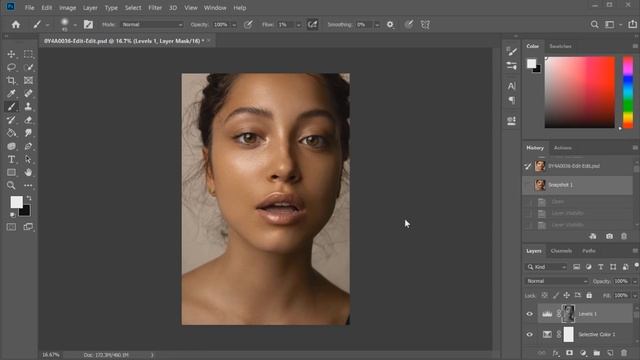This screenshot has width=640, height=360.
Task: Open the Image menu
Action: click(67, 8)
